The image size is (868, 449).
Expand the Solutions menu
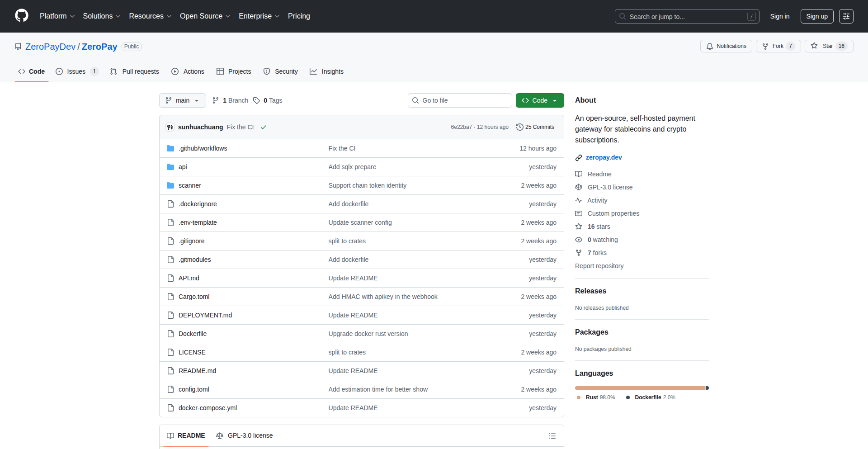click(x=102, y=16)
